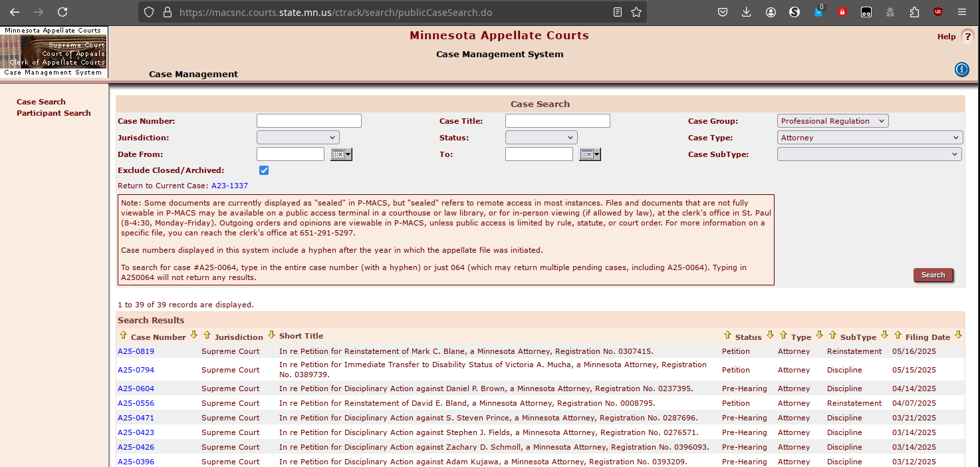Open tracking protection shield panel
This screenshot has height=467, width=980.
[149, 12]
